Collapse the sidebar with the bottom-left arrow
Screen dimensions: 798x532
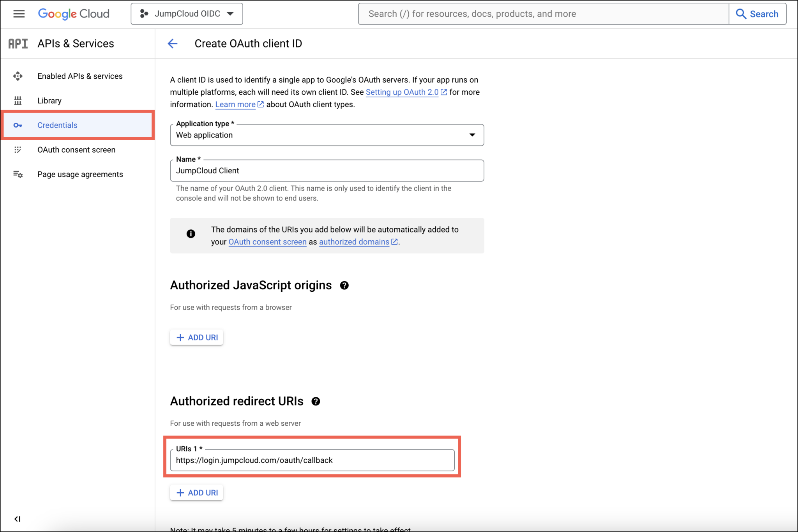(x=18, y=518)
